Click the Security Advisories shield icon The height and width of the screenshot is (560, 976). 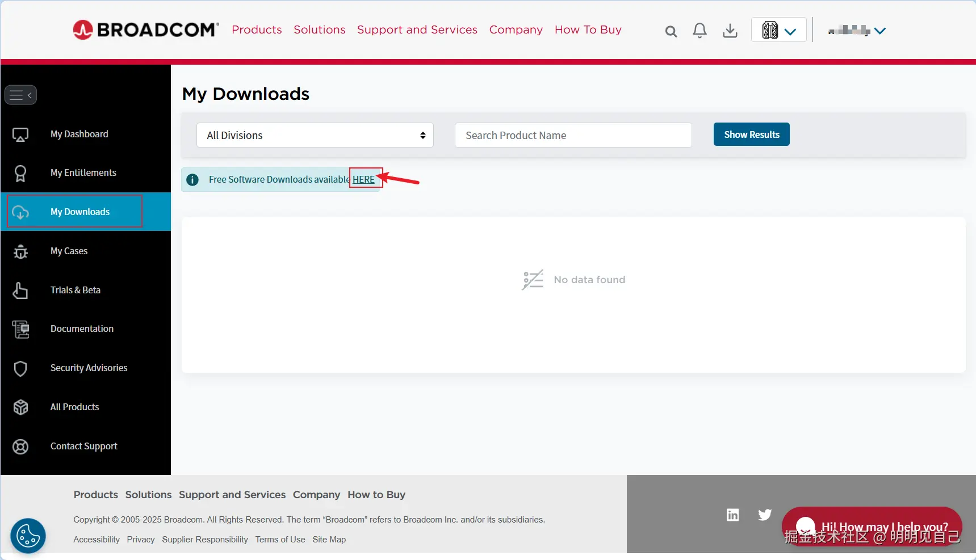(x=20, y=368)
